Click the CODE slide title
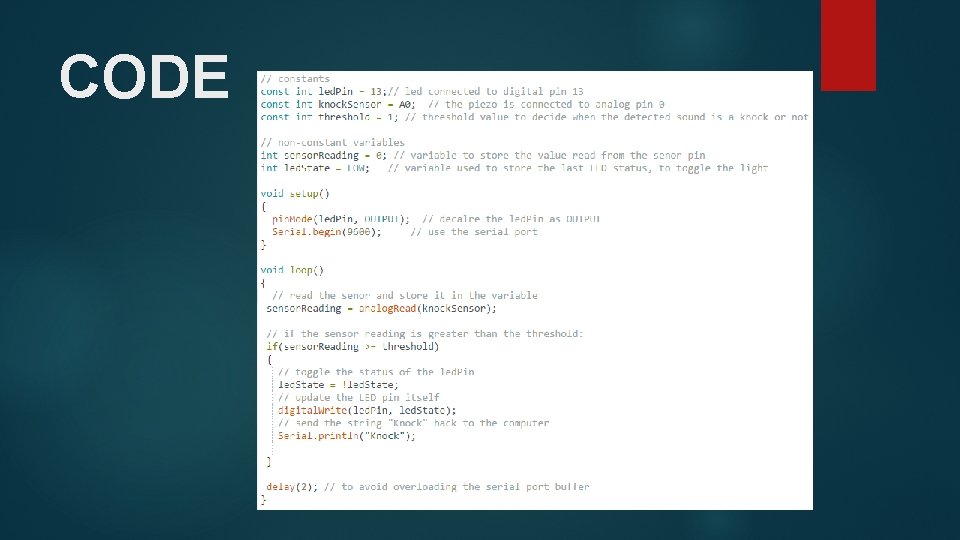 coord(144,77)
